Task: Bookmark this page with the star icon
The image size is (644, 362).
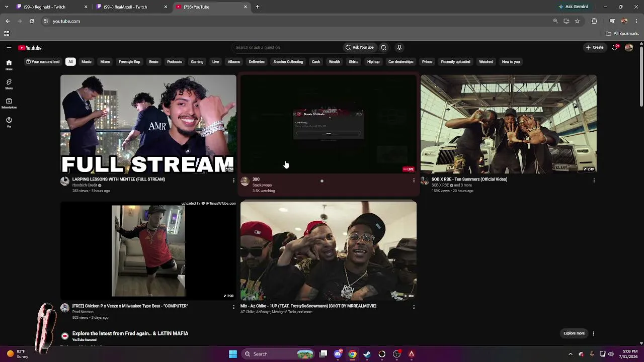Action: [577, 21]
